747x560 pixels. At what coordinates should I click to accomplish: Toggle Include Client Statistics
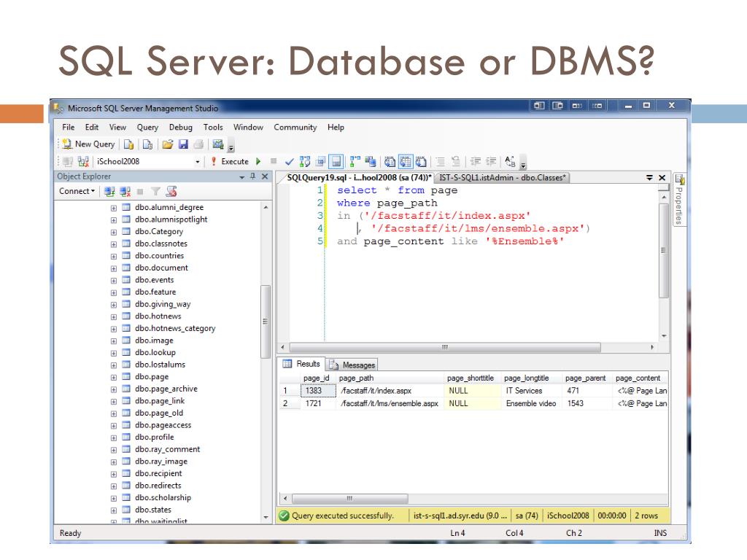tap(371, 162)
